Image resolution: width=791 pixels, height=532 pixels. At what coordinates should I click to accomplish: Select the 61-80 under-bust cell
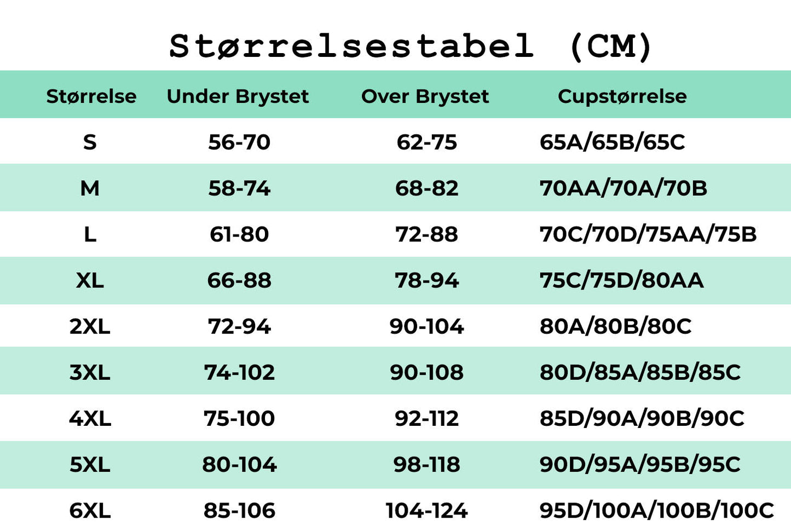pos(239,234)
